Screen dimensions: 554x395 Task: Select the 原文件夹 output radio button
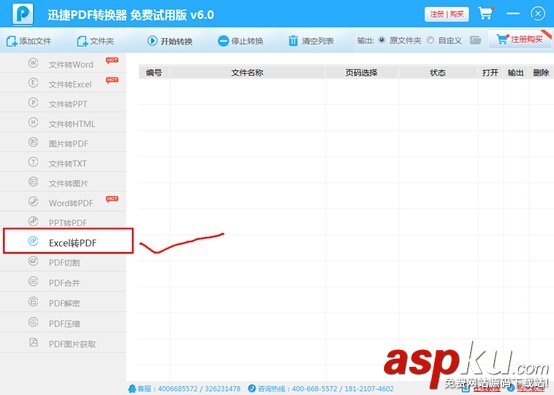pyautogui.click(x=382, y=40)
